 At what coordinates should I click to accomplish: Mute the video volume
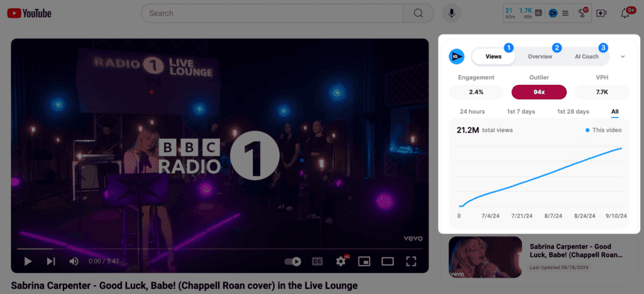(74, 261)
